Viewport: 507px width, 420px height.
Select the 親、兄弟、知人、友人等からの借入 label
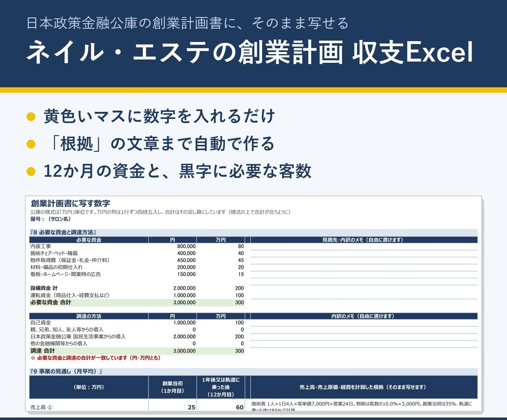point(66,329)
